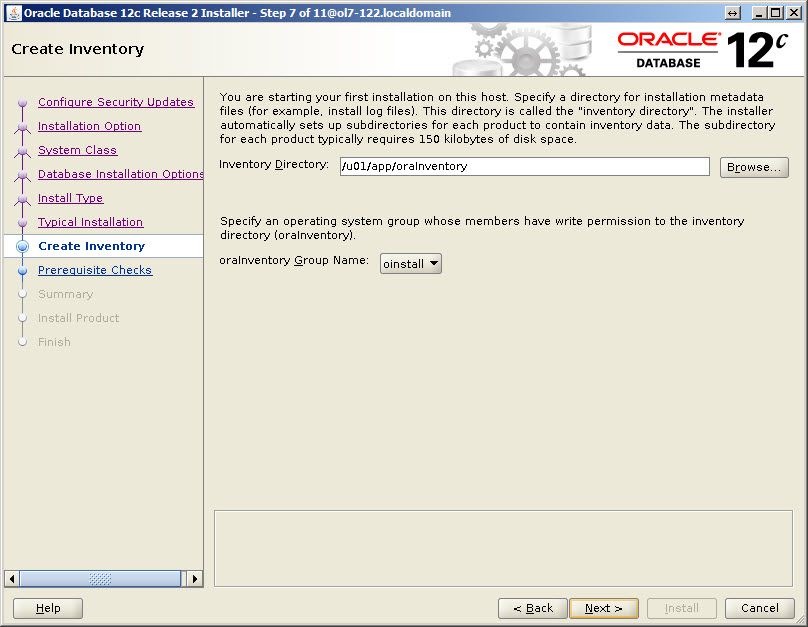Viewport: 808px width, 627px height.
Task: Click the empty message area at bottom
Action: click(x=503, y=548)
